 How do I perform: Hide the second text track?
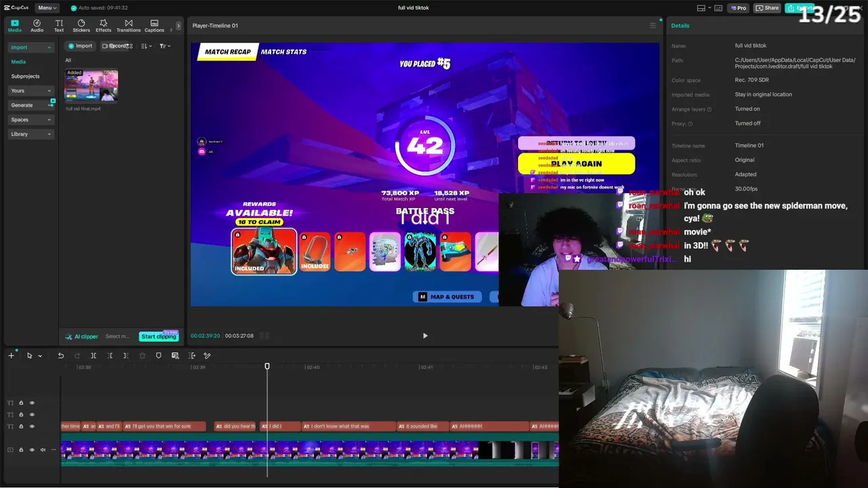click(x=32, y=414)
